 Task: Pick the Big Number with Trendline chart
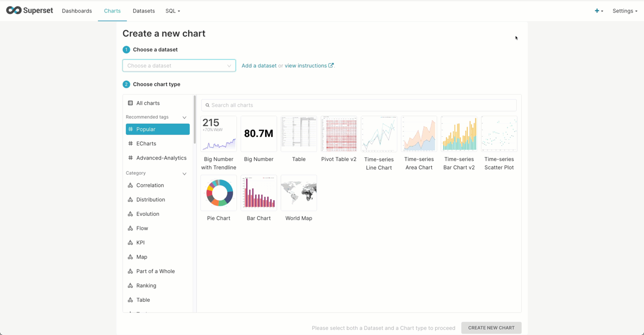coord(218,134)
